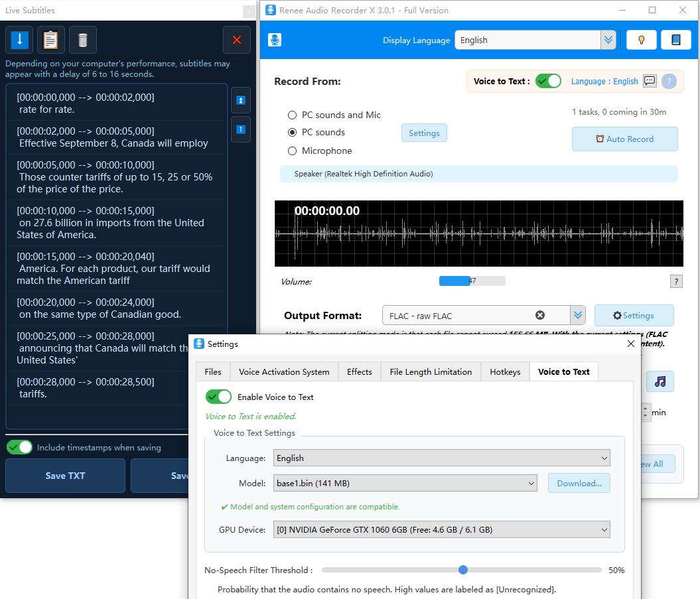Click the partially hidden Save button next to Save TXT
The image size is (700, 599).
pos(160,476)
